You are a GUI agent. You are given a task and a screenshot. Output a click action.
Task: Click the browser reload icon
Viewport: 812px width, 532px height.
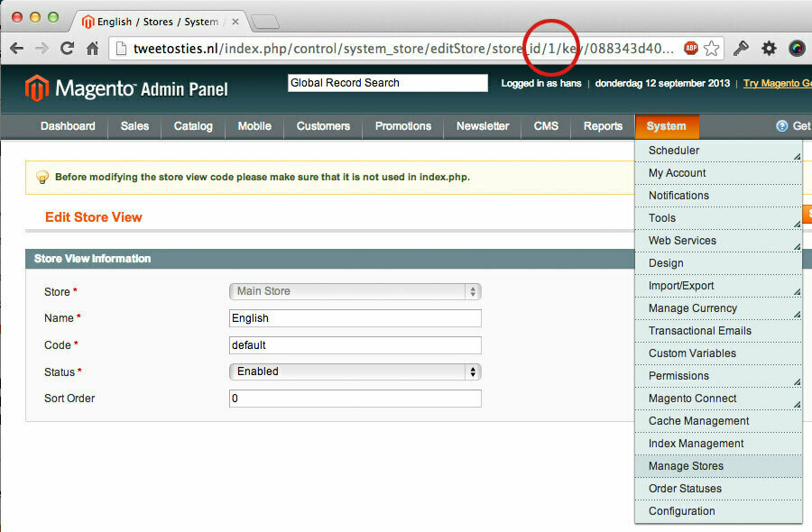[67, 48]
